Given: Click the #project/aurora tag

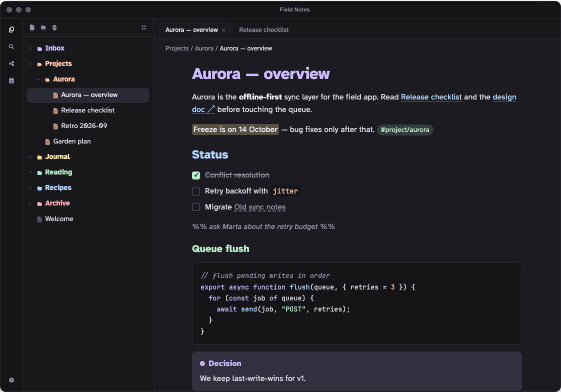Looking at the screenshot, I should click(x=405, y=130).
